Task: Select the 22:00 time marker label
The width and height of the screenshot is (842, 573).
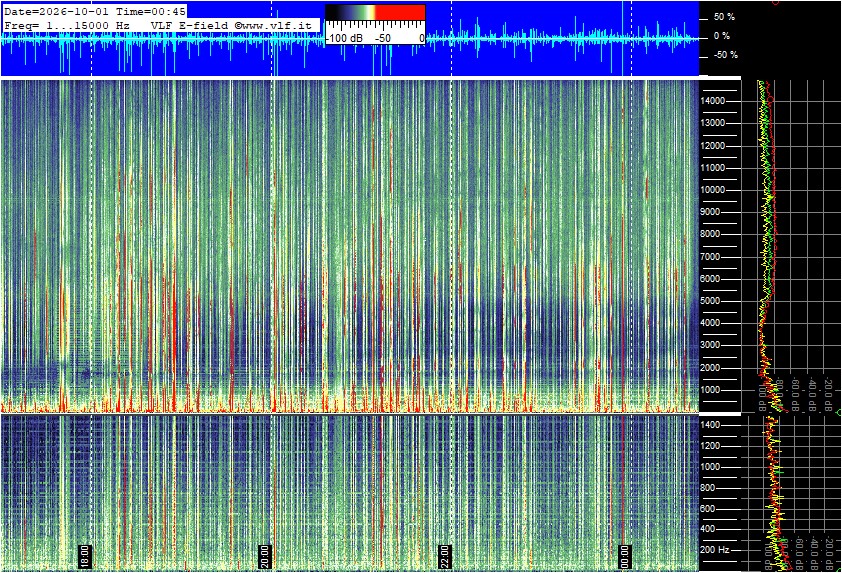Action: click(x=445, y=556)
